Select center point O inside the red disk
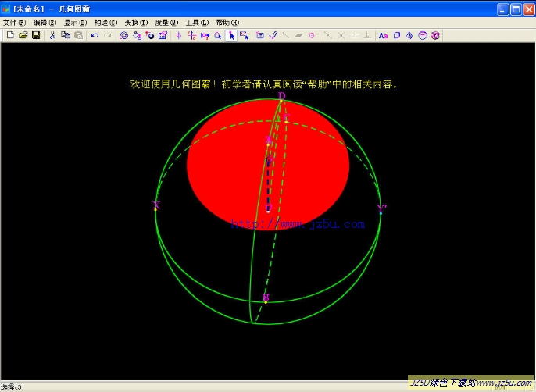The width and height of the screenshot is (536, 392). (268, 212)
